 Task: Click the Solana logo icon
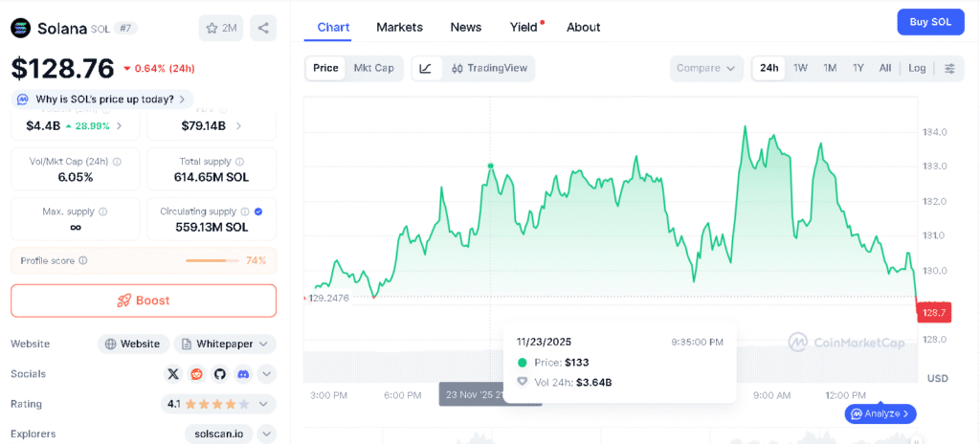[21, 28]
